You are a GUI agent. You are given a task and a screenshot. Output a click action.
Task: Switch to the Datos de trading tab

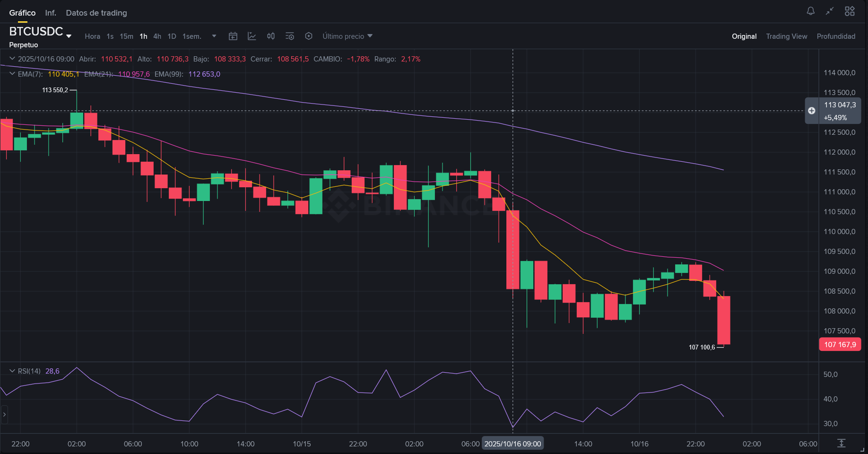click(x=96, y=13)
